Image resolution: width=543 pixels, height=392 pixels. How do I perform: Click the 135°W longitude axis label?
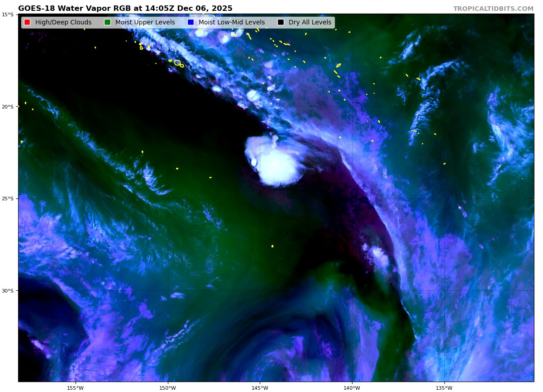[x=444, y=388]
